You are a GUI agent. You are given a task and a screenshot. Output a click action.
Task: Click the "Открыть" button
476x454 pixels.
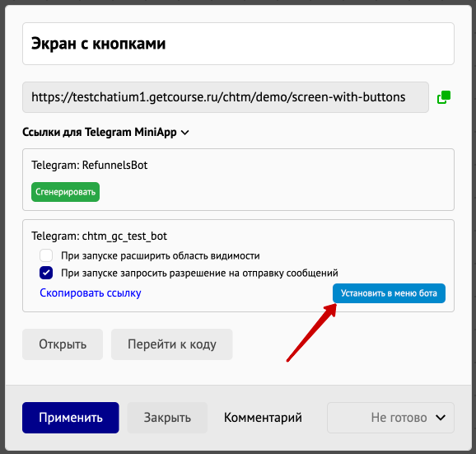[x=63, y=344]
